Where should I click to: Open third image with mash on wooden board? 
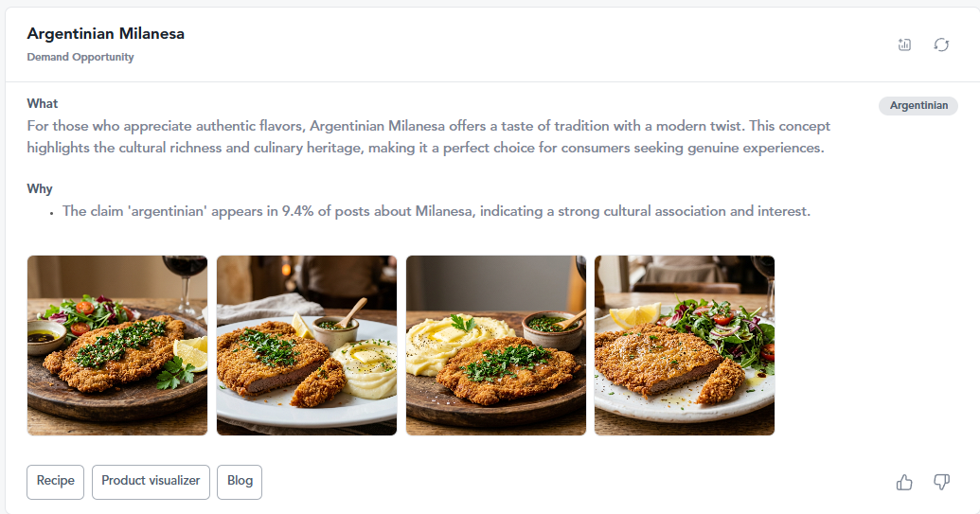click(496, 346)
